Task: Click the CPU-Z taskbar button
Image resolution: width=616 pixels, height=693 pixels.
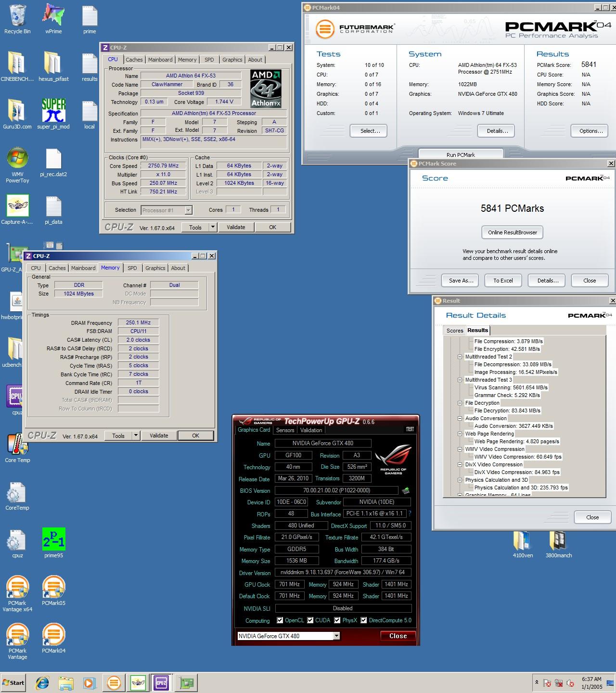Action: 161,682
